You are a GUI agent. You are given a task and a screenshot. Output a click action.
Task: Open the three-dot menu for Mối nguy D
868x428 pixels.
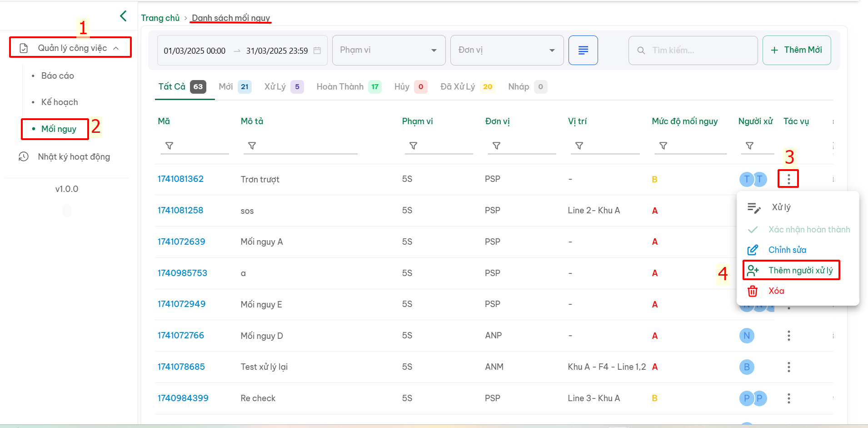tap(788, 336)
